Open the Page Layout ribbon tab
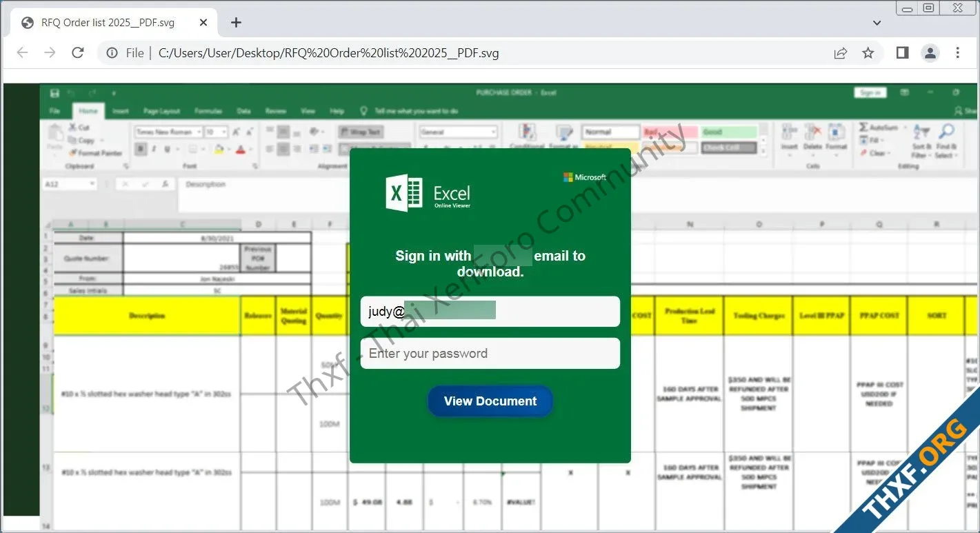 click(161, 111)
